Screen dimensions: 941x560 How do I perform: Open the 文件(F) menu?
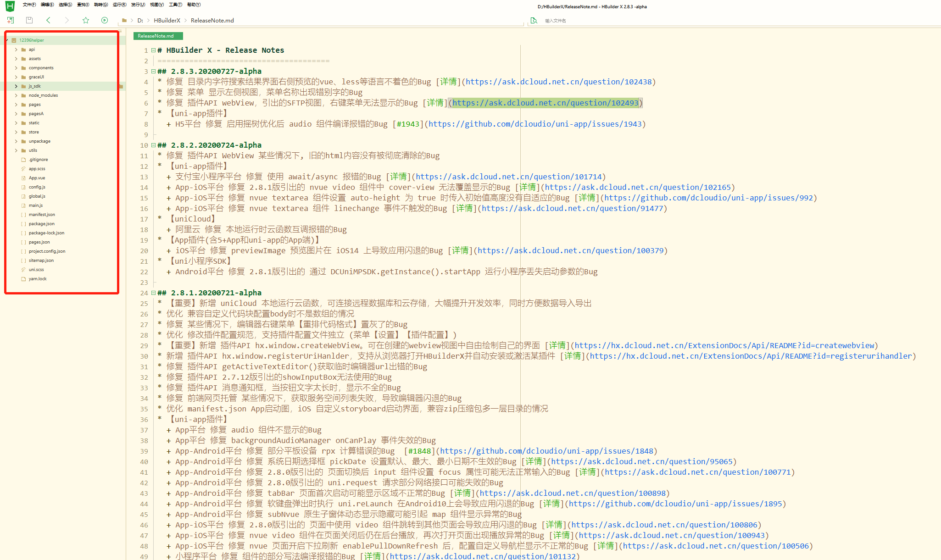pyautogui.click(x=29, y=5)
